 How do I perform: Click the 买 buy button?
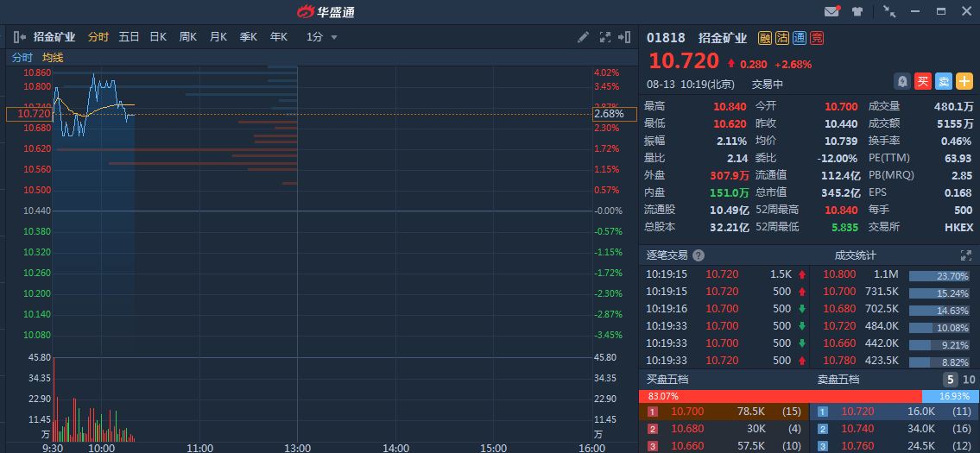point(922,81)
